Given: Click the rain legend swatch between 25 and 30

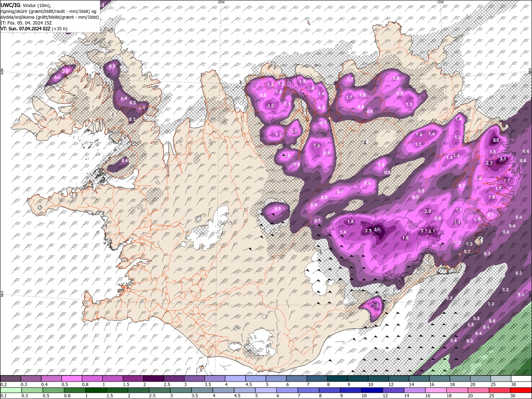Looking at the screenshot, I should click(x=499, y=390).
